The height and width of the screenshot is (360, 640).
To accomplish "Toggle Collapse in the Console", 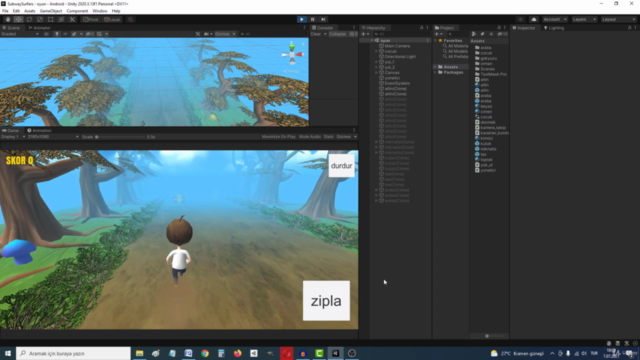I will pos(338,34).
